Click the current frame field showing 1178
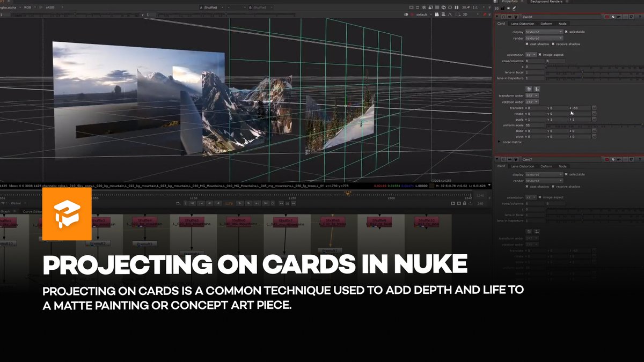 click(229, 203)
